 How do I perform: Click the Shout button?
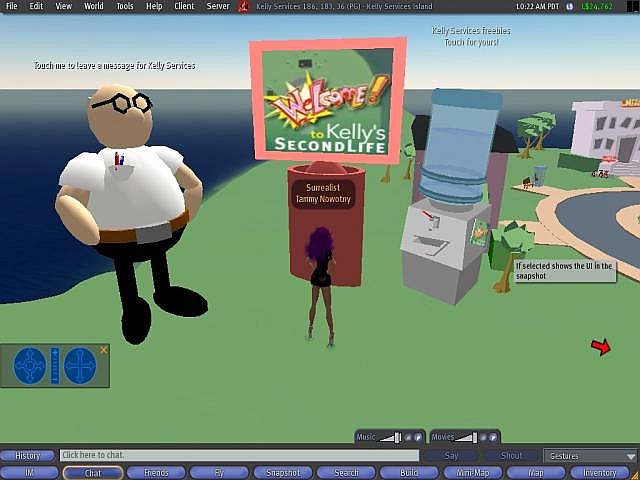pos(511,456)
